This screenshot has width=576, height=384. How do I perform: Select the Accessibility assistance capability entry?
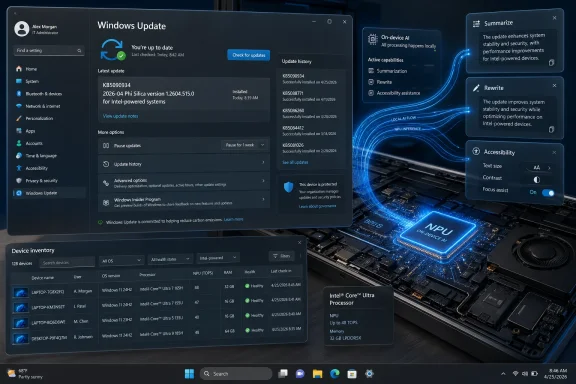coord(394,93)
